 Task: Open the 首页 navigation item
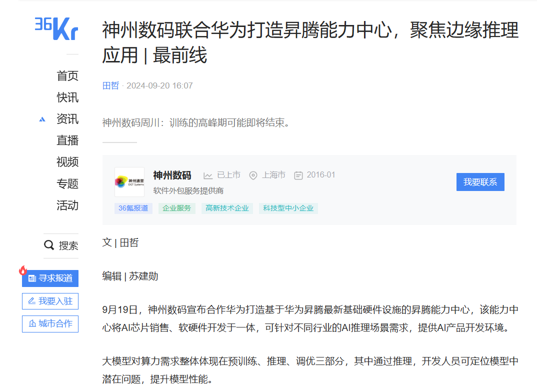67,76
